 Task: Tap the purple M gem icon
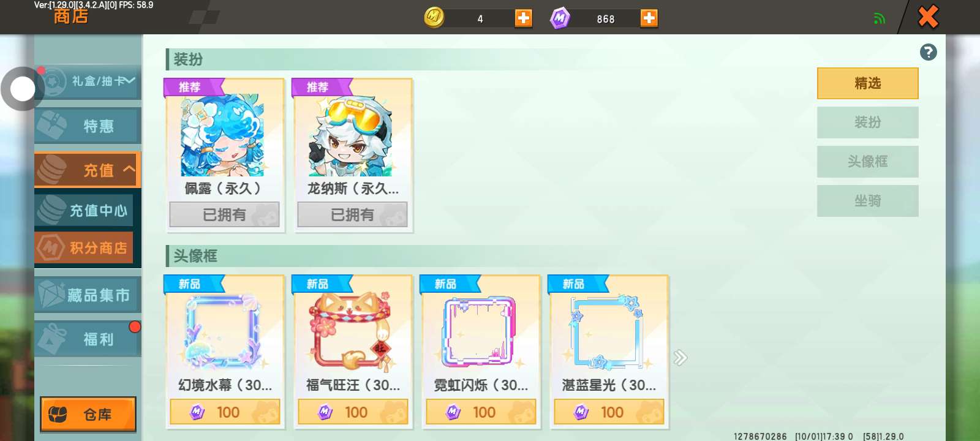[560, 18]
